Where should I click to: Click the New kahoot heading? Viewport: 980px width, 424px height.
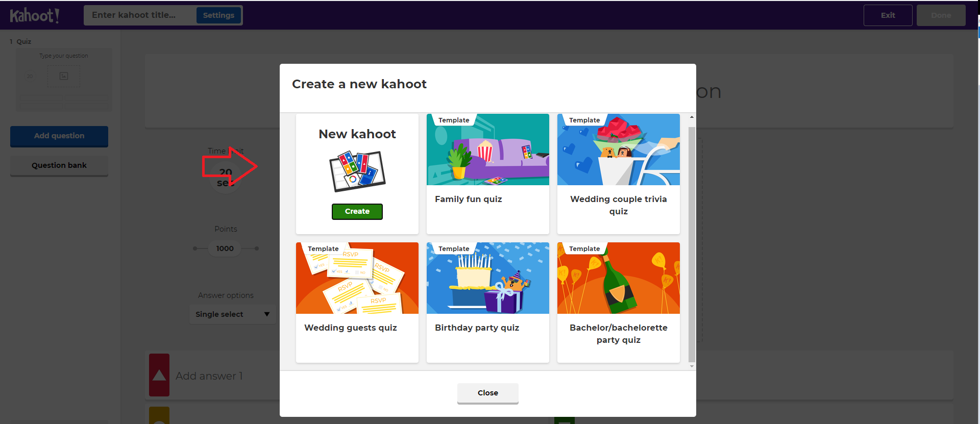point(357,134)
